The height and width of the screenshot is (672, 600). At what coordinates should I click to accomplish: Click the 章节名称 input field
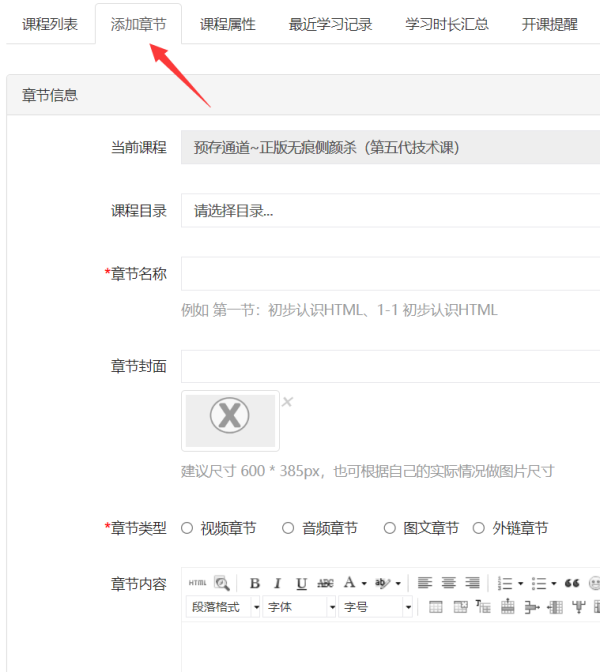390,273
